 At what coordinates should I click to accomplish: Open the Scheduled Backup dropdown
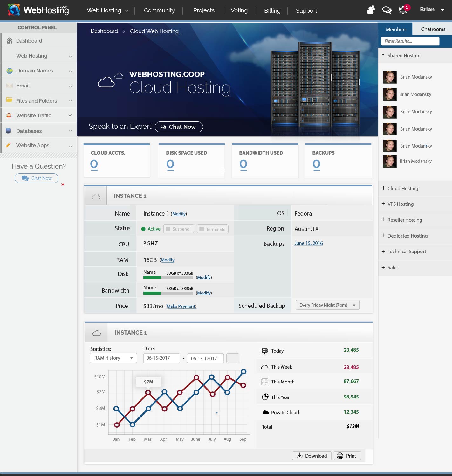point(327,305)
